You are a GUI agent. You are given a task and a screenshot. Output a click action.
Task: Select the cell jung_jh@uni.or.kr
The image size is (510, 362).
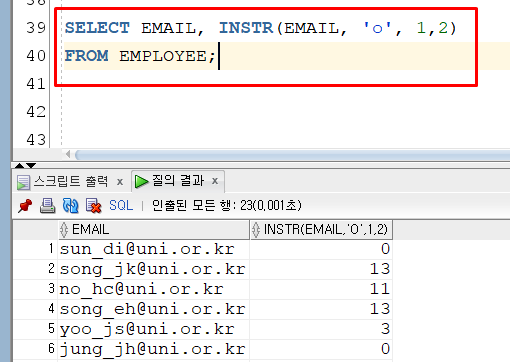[x=154, y=349]
